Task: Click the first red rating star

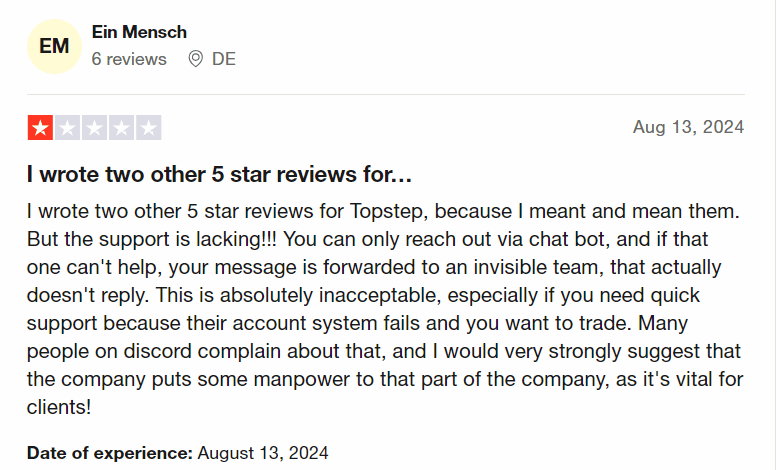Action: (42, 128)
